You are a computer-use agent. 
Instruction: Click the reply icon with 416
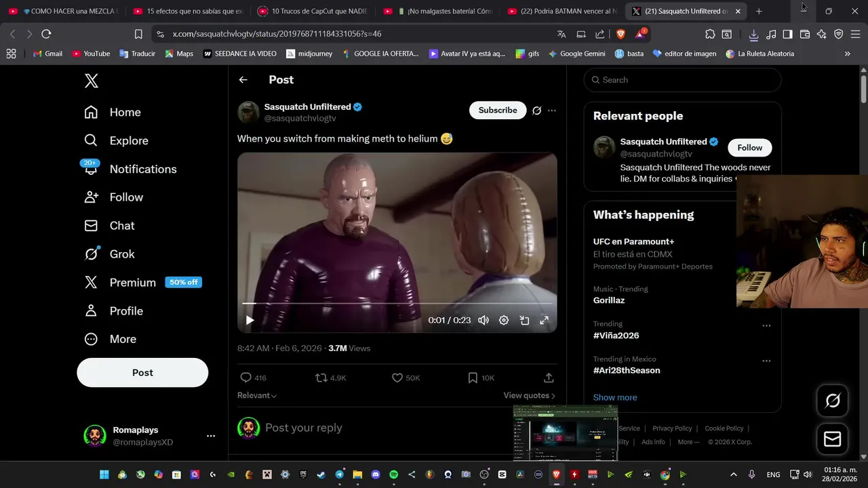pyautogui.click(x=253, y=378)
